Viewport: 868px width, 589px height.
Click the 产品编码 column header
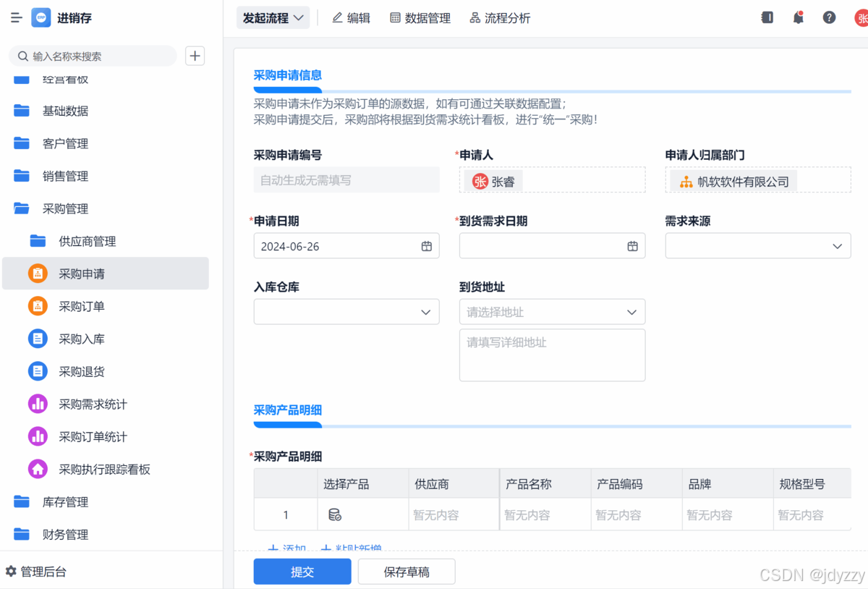point(636,483)
